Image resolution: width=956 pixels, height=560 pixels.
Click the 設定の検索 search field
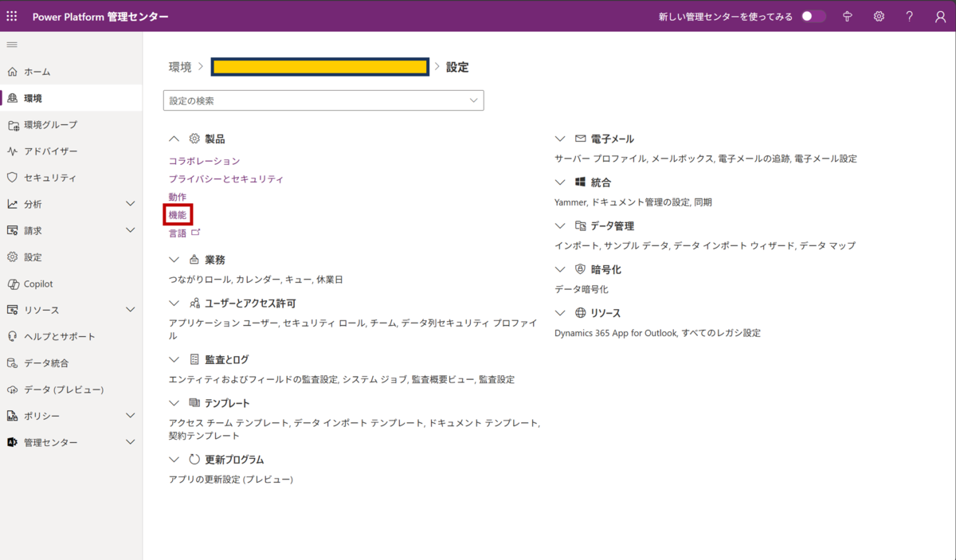click(x=323, y=100)
